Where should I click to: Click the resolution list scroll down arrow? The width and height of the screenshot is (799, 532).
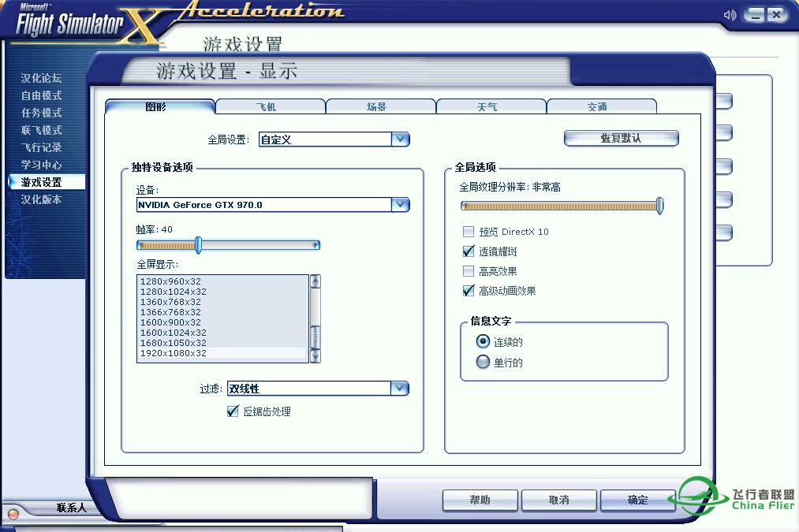coord(315,355)
